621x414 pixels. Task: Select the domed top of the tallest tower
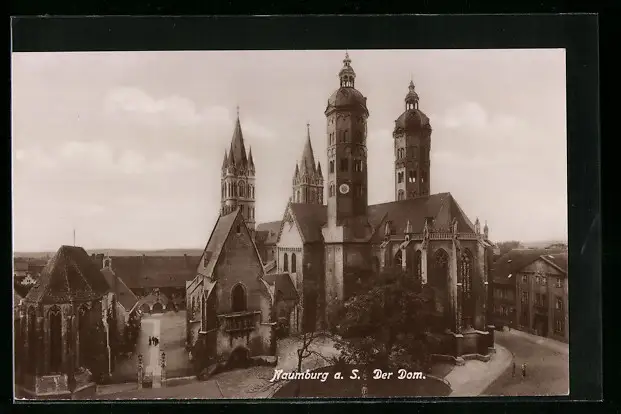tap(346, 90)
